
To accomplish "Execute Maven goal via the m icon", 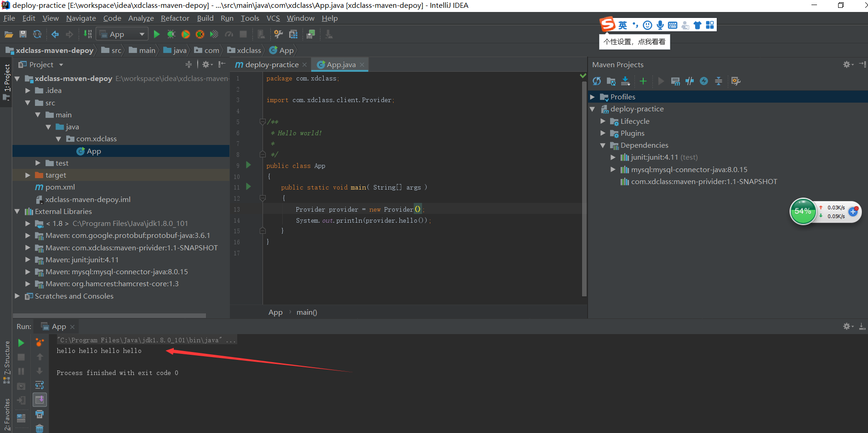I will point(675,81).
